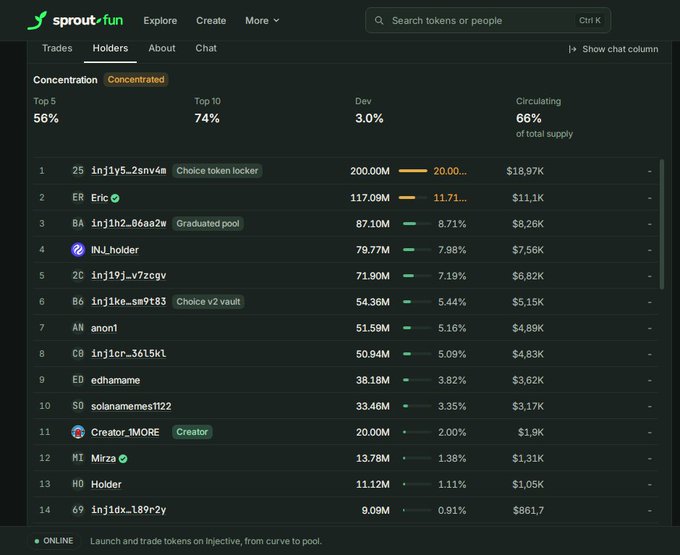Click the MI avatar beside Mirza

[x=78, y=458]
